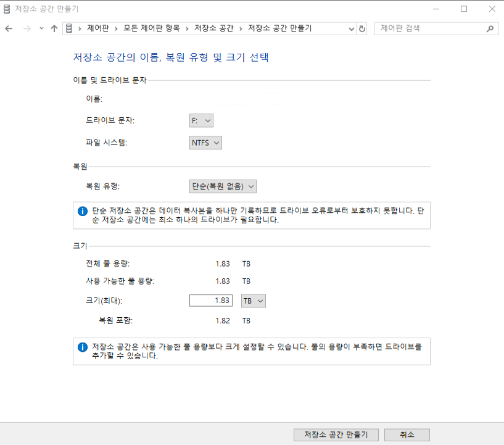504x445 pixels.
Task: Click the window icon in title bar
Action: click(x=7, y=9)
